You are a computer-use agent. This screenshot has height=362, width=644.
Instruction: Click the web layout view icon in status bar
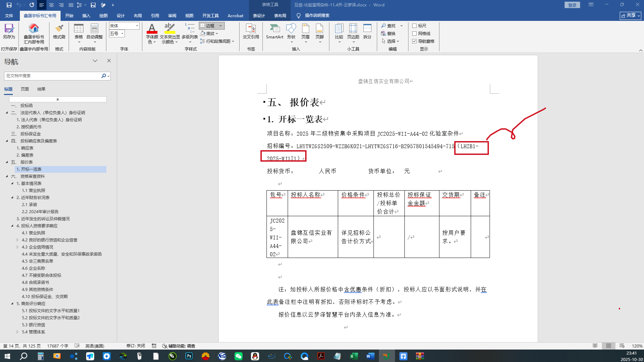(x=622, y=346)
